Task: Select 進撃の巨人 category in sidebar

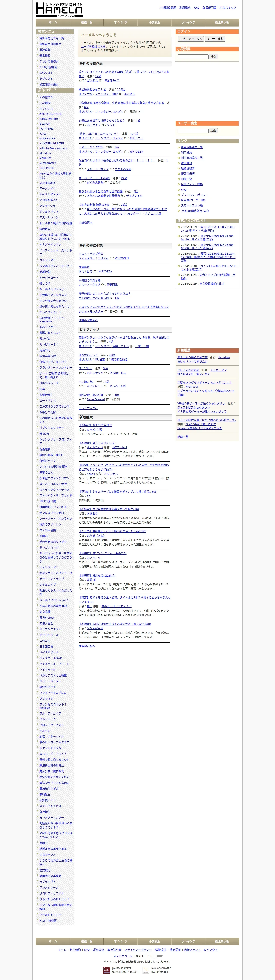Action: tap(46, 472)
